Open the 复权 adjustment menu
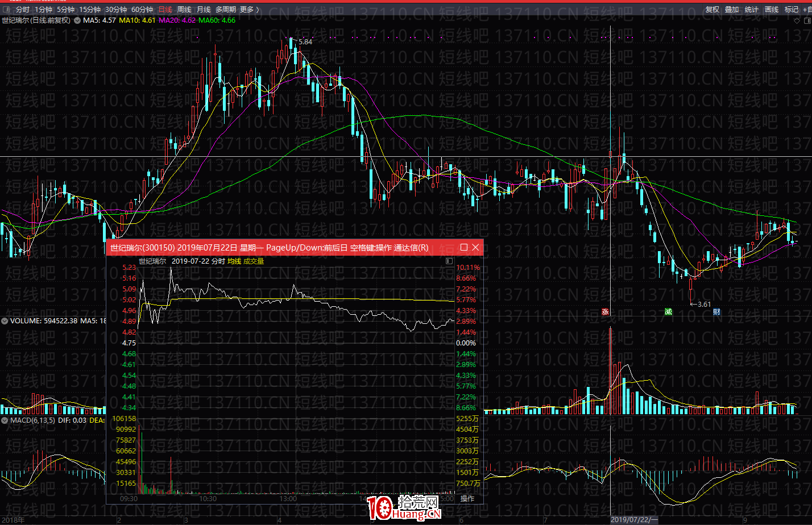The height and width of the screenshot is (525, 812). pyautogui.click(x=712, y=10)
